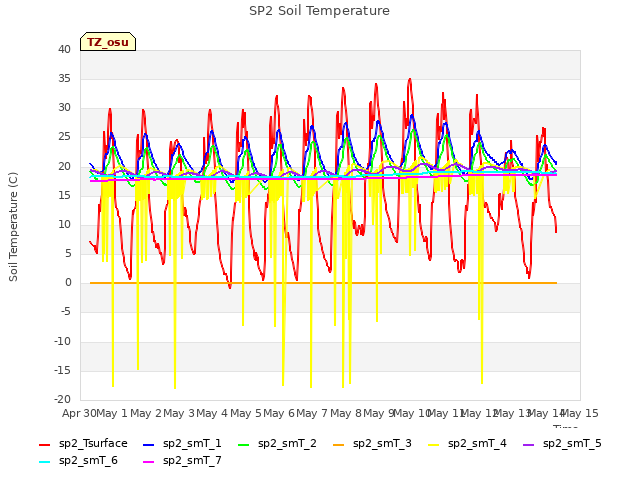Click the yellow sp2_smT_4 legend swatch
This screenshot has width=640, height=480.
(433, 444)
